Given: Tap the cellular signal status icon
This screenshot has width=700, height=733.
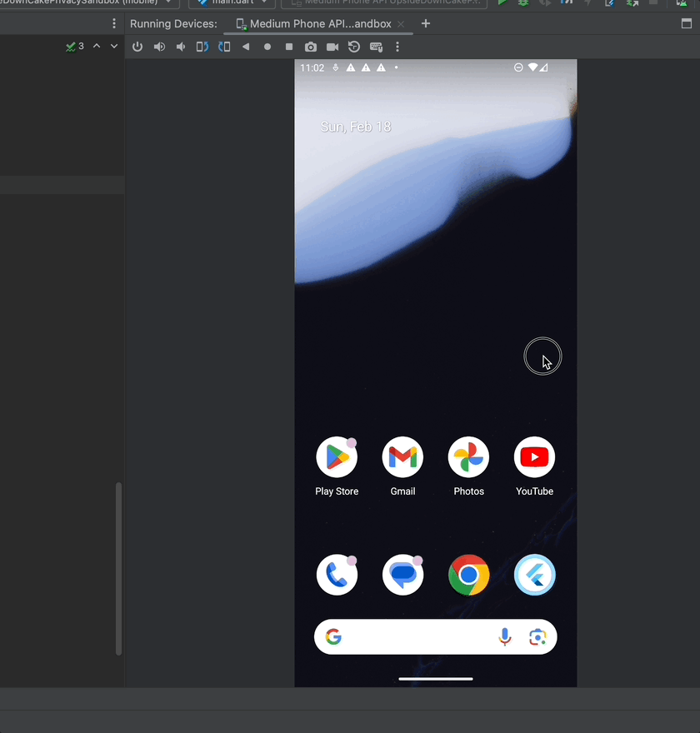Looking at the screenshot, I should click(x=543, y=67).
